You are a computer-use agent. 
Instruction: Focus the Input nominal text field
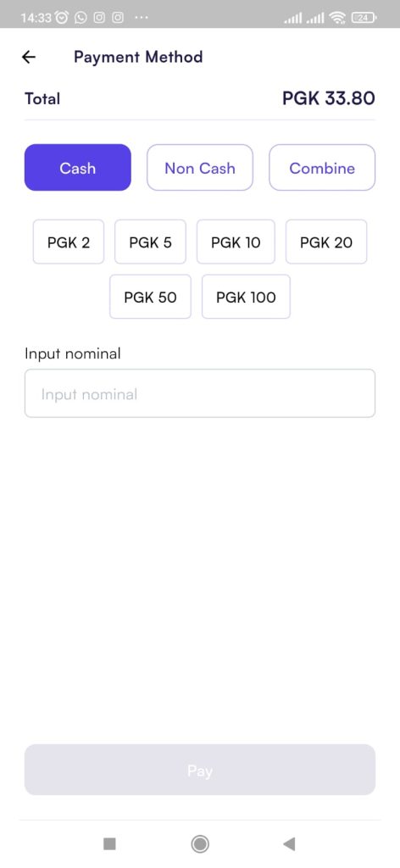[x=200, y=393]
